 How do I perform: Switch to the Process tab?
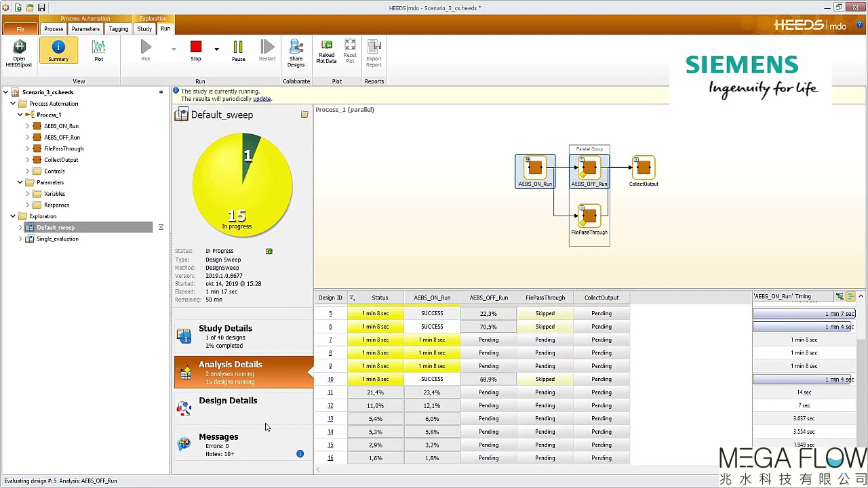[x=54, y=29]
